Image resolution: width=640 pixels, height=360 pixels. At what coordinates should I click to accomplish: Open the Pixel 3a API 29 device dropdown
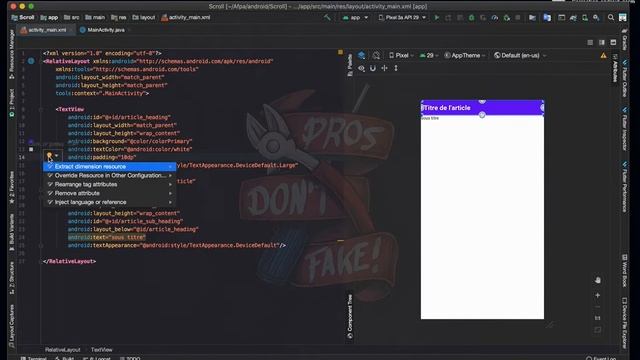(x=402, y=18)
